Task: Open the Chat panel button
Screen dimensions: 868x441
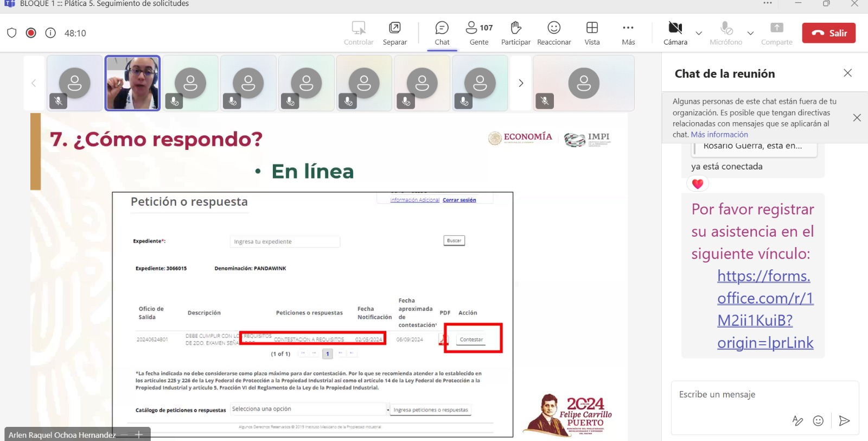Action: point(442,33)
